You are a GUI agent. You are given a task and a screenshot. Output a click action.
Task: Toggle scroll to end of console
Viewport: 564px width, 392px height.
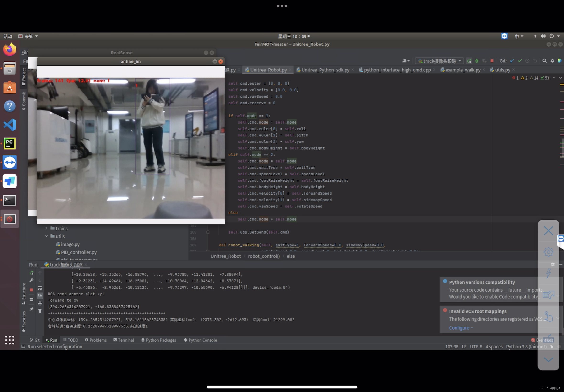point(40,296)
